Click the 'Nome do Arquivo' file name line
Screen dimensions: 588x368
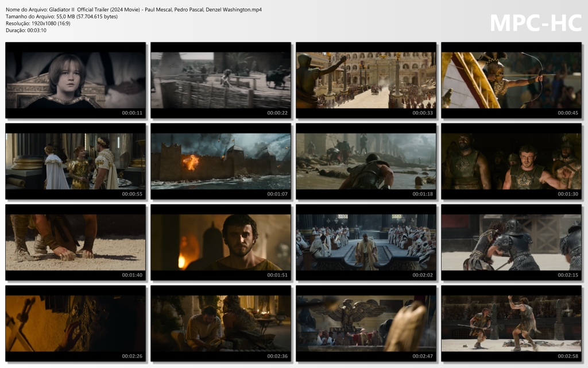pos(134,10)
